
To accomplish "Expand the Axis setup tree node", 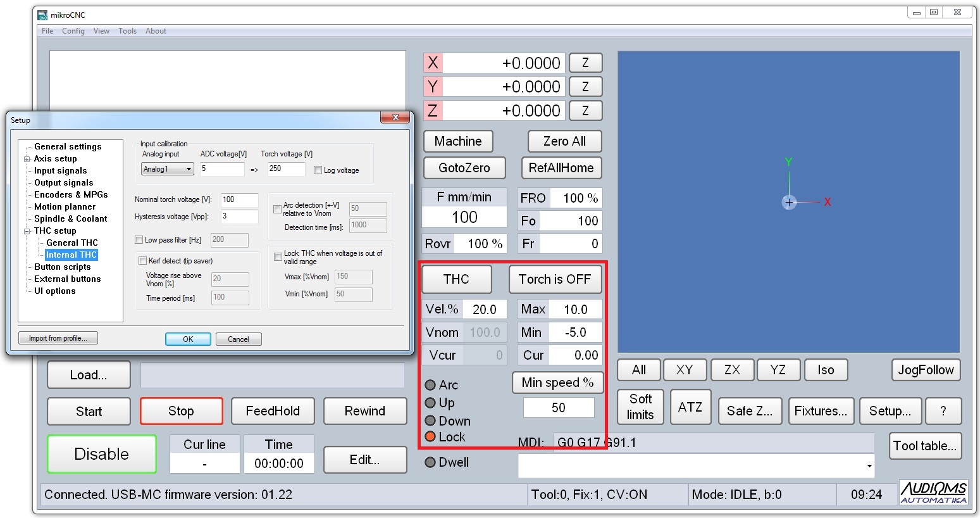I will click(x=27, y=159).
